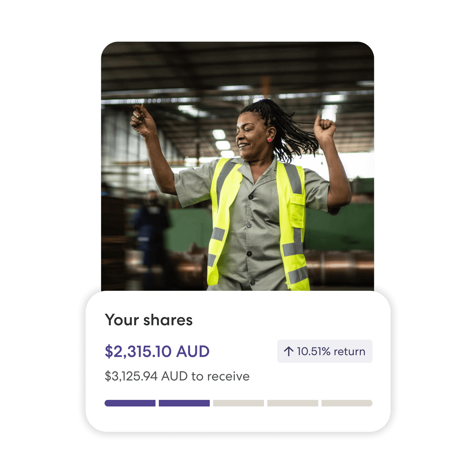Click the $3,125.94 AUD to receive text
Image resolution: width=476 pixels, height=476 pixels.
[x=177, y=376]
